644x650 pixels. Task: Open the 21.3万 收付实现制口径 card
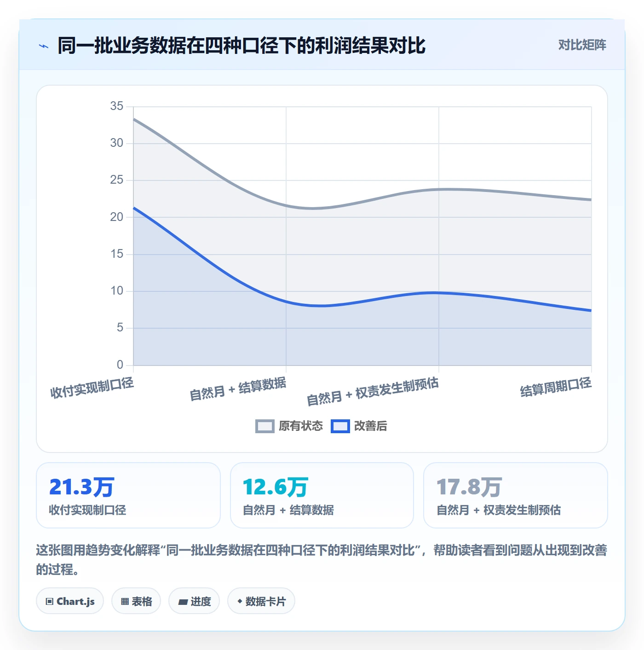[x=128, y=495]
